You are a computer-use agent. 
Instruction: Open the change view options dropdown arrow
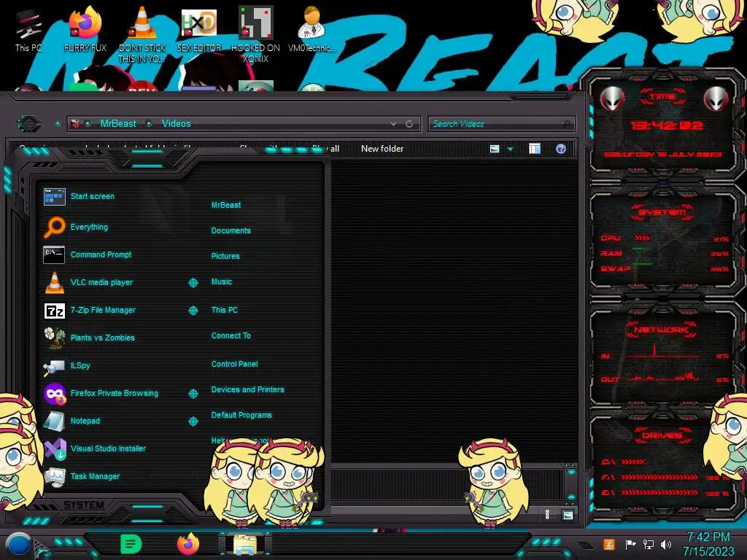[510, 149]
